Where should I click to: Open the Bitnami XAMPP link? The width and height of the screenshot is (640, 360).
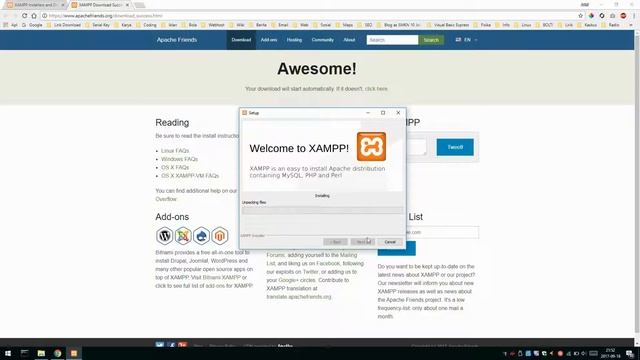(x=222, y=278)
